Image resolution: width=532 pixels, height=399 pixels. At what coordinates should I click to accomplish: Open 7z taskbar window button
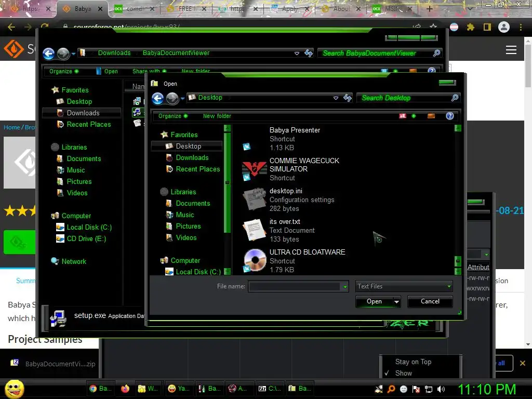(270, 389)
